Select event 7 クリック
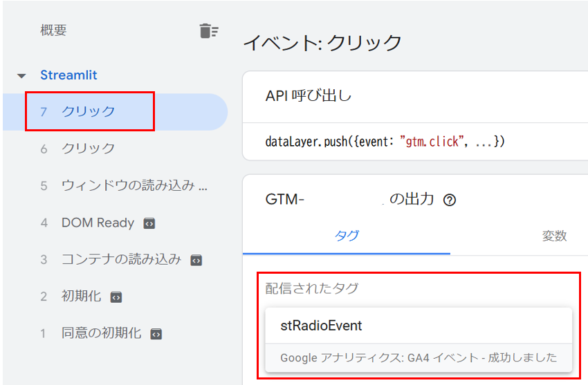This screenshot has width=588, height=385. coord(115,111)
